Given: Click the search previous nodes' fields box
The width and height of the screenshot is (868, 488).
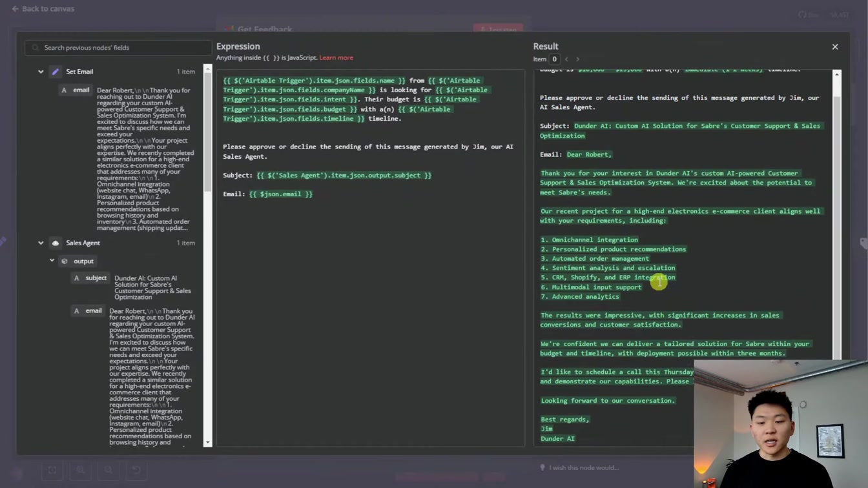Looking at the screenshot, I should 118,48.
